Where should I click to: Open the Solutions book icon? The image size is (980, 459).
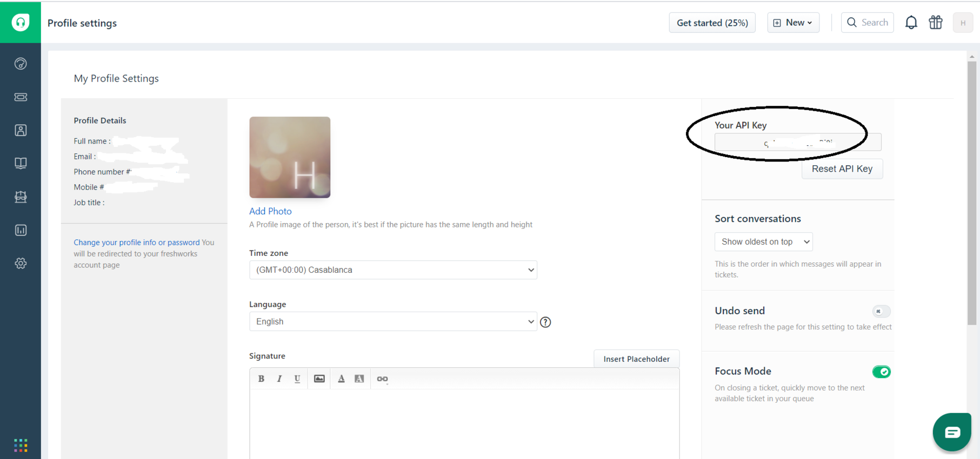tap(21, 163)
